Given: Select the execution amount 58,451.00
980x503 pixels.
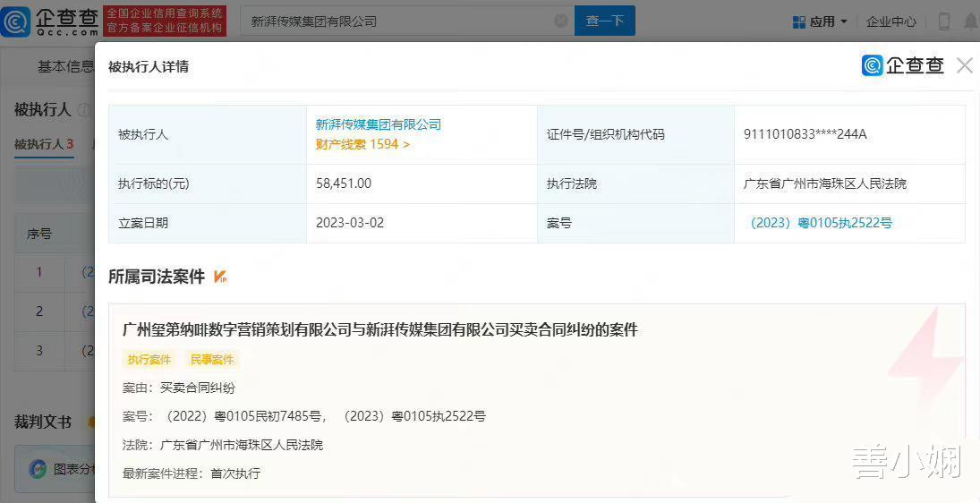Looking at the screenshot, I should pos(344,183).
